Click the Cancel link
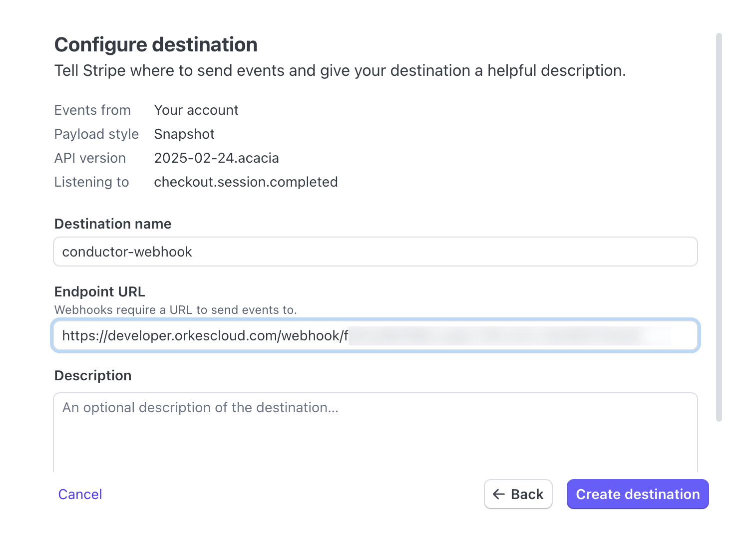The image size is (756, 538). tap(80, 494)
